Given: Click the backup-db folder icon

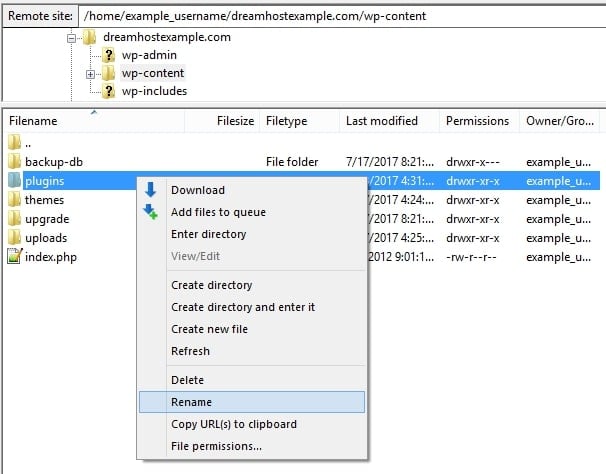Looking at the screenshot, I should tap(14, 162).
